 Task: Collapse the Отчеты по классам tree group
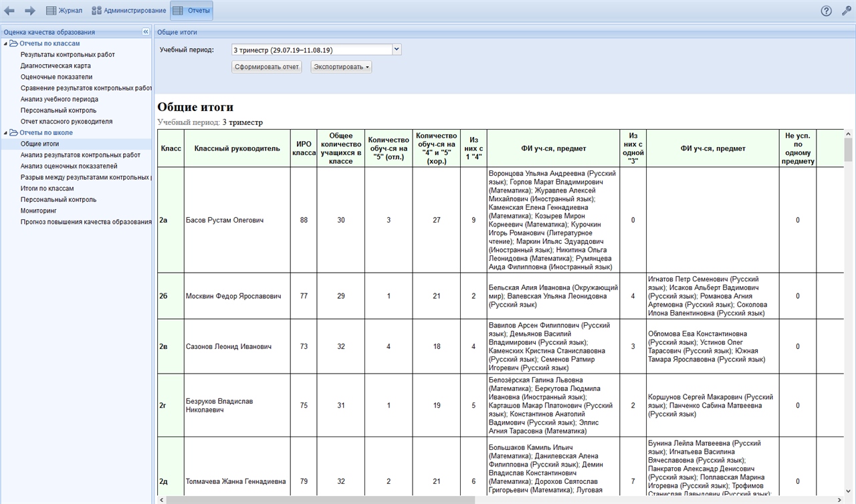tap(5, 43)
